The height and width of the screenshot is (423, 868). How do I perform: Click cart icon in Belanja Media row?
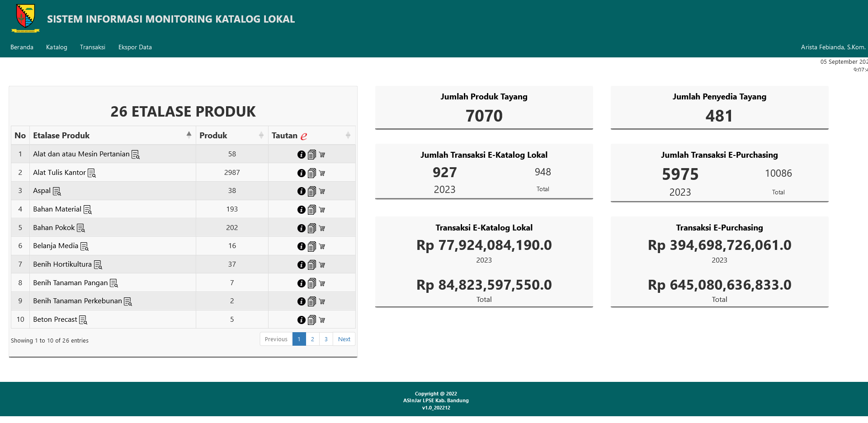tap(322, 247)
